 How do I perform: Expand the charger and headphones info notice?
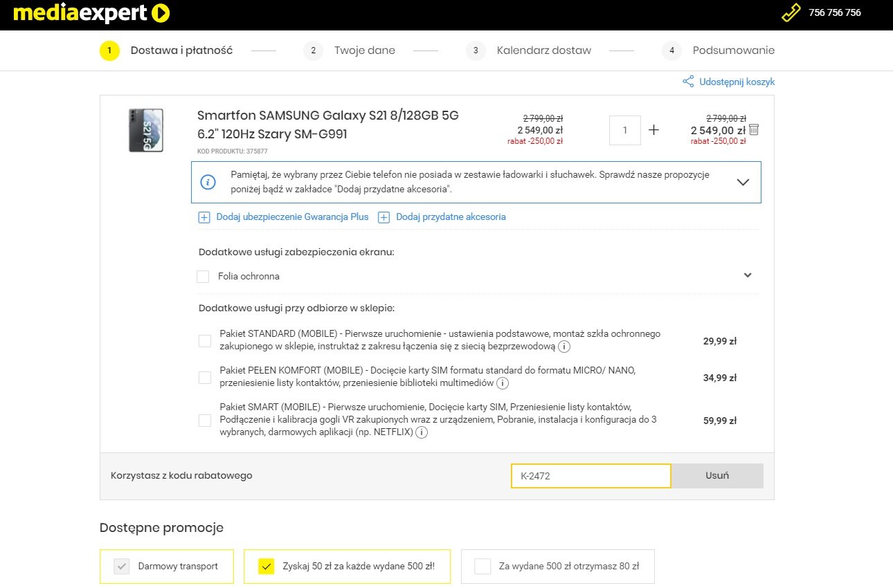(x=743, y=183)
